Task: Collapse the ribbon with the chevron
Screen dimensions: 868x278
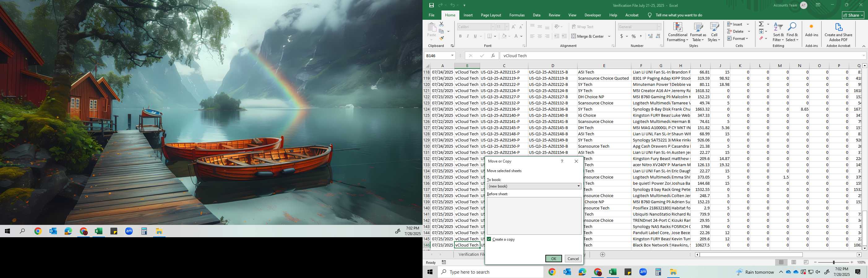Action: pyautogui.click(x=864, y=46)
